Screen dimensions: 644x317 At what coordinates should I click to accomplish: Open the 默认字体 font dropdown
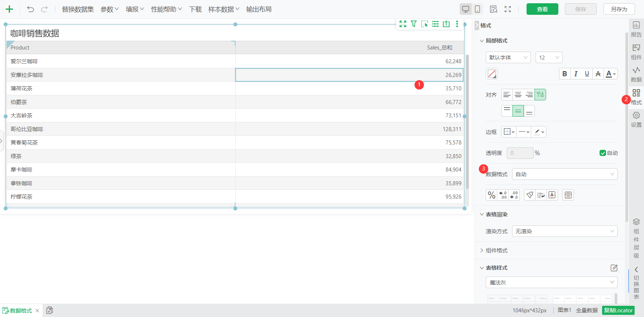pos(508,57)
